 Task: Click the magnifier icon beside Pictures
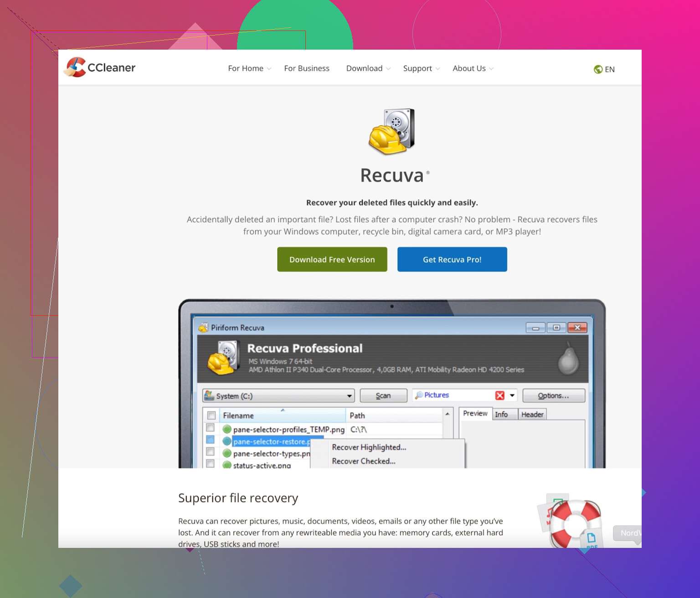419,395
